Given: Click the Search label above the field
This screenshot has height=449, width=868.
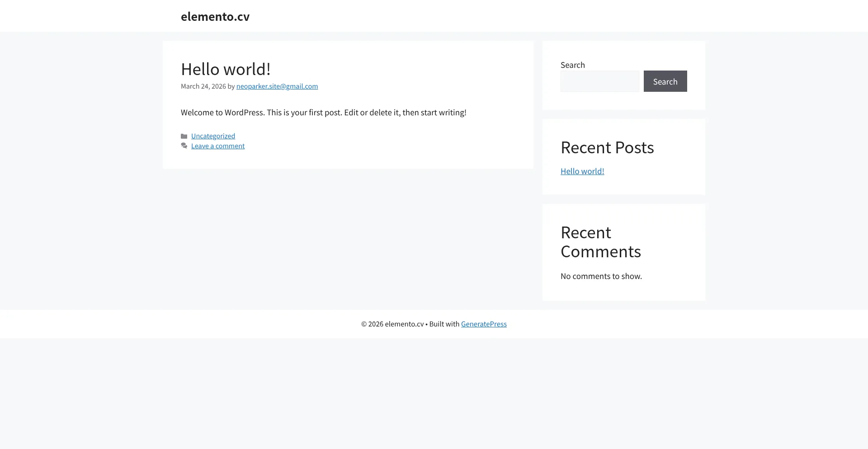Looking at the screenshot, I should [573, 65].
